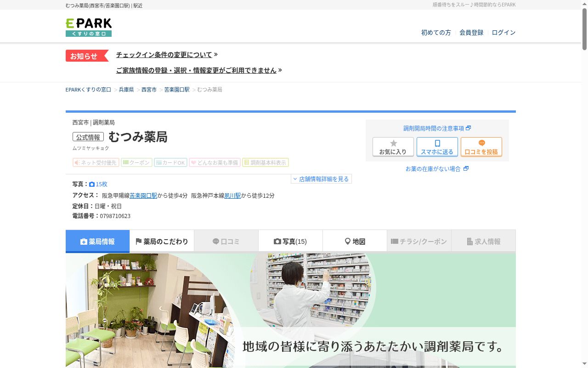Image resolution: width=588 pixels, height=368 pixels.
Task: Click the スマホに送る phone button
Action: [437, 147]
